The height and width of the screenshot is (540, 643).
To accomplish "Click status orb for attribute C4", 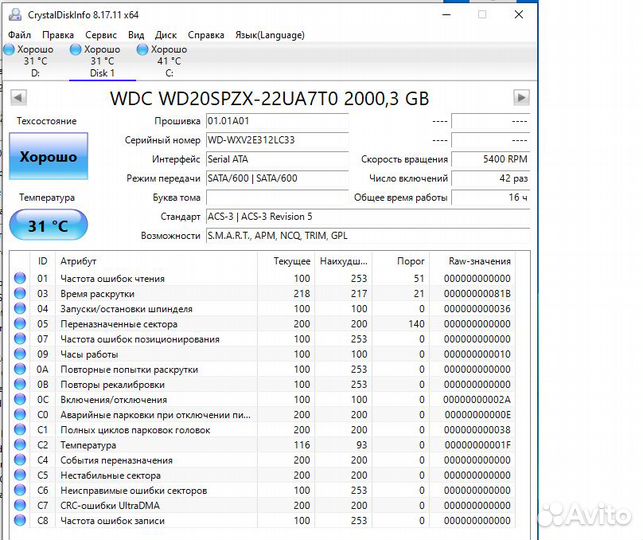I will pyautogui.click(x=20, y=460).
